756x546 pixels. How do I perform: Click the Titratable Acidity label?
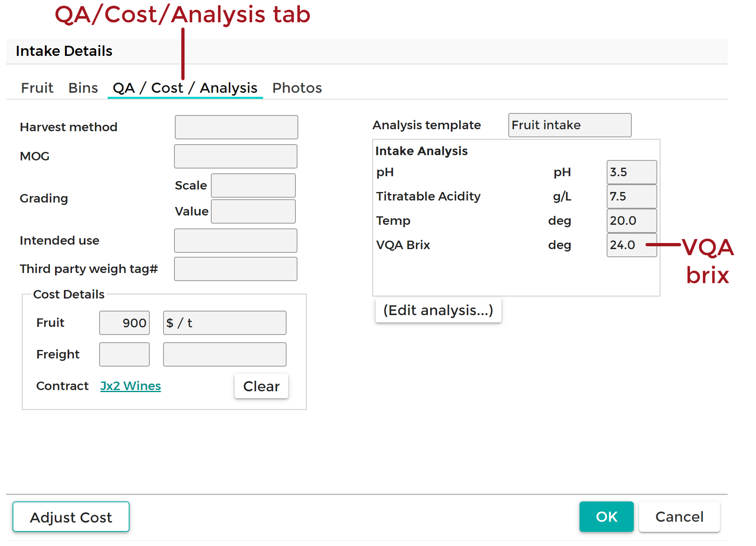428,196
